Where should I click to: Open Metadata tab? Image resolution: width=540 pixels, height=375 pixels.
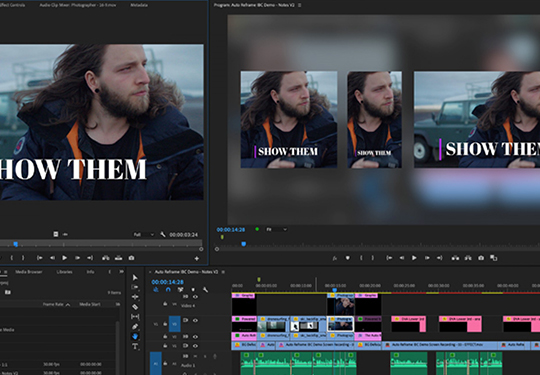point(139,5)
